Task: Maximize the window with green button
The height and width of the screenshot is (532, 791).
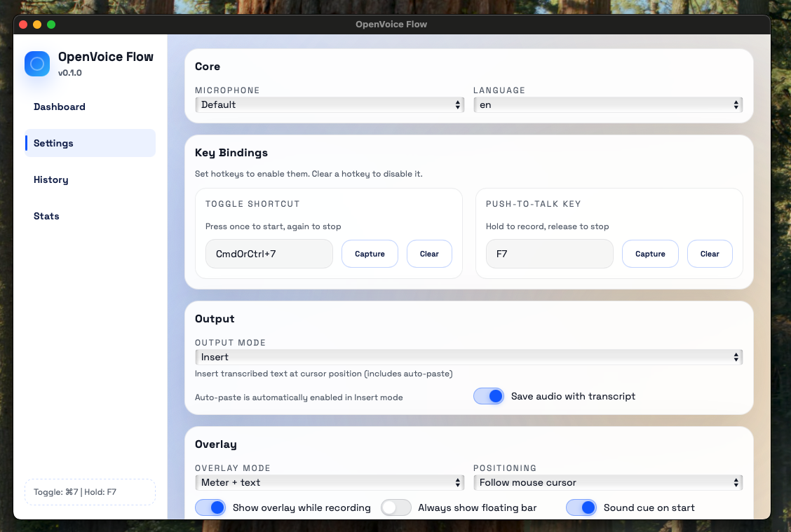Action: [x=51, y=25]
